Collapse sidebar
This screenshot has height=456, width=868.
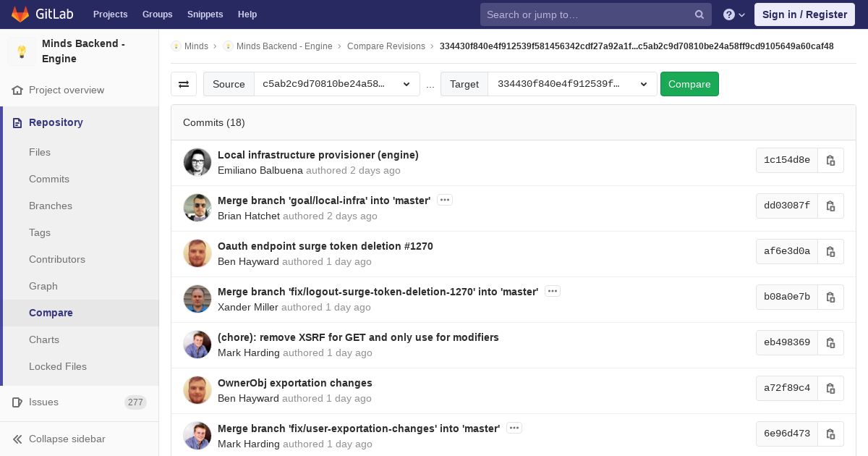point(67,439)
